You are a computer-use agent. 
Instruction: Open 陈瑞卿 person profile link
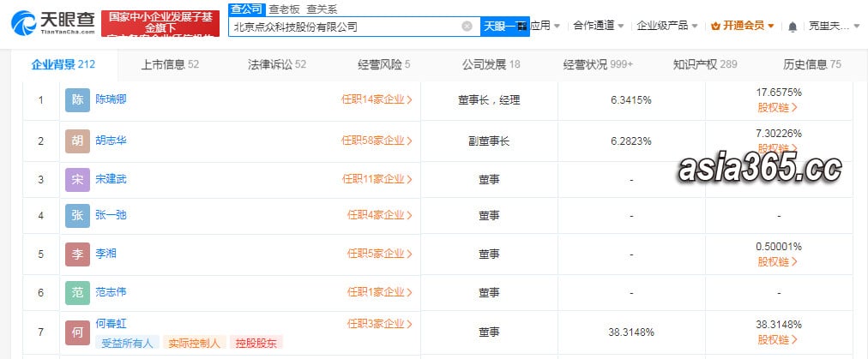[x=112, y=99]
